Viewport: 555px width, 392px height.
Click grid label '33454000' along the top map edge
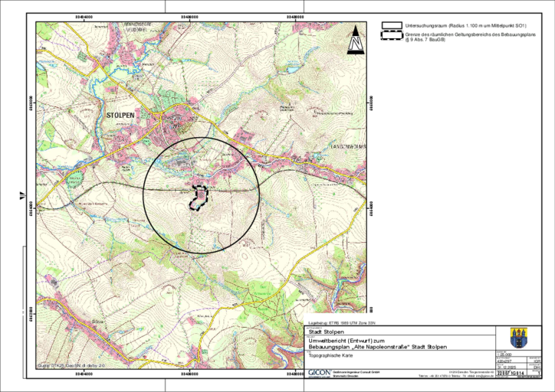click(84, 16)
